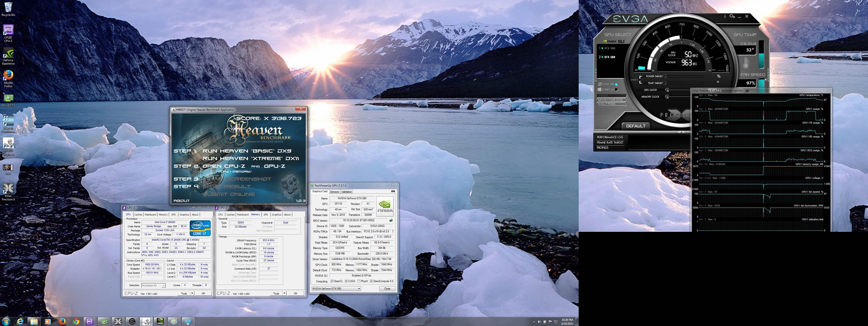Screen dimensions: 868x326
Task: Open SPD tab in right CPU-Z window
Action: pyautogui.click(x=266, y=215)
